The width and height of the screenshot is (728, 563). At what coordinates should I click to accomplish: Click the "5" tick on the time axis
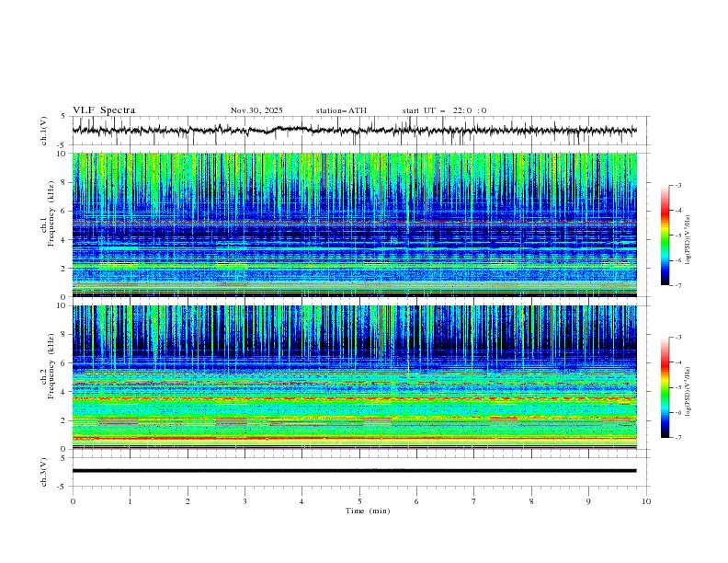click(359, 501)
